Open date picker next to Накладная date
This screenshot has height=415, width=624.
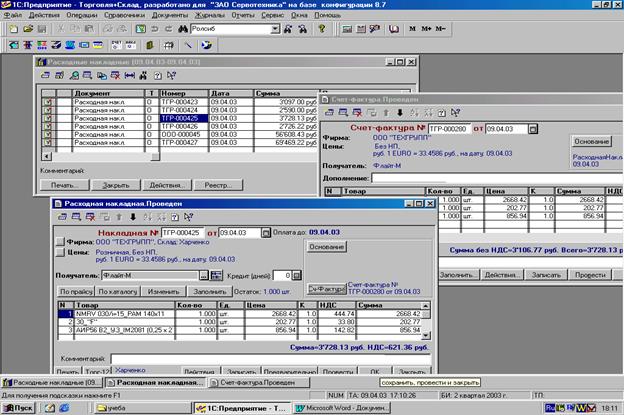(264, 232)
